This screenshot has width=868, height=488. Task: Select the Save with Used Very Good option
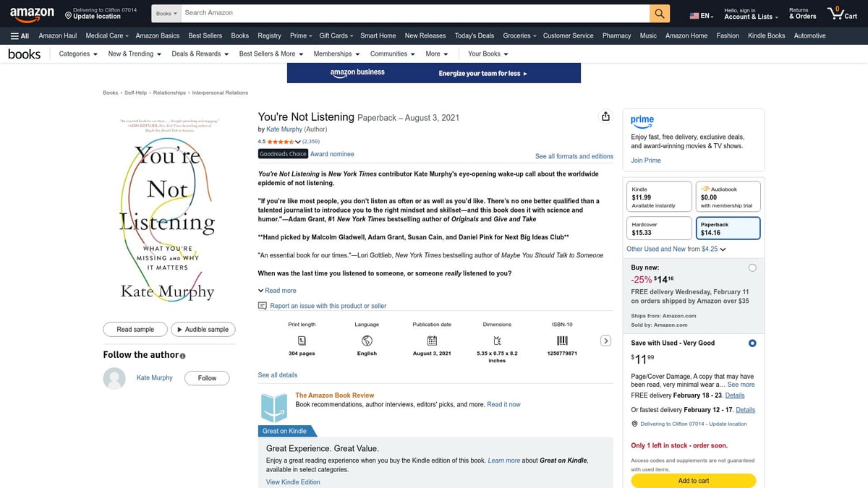[x=752, y=343]
